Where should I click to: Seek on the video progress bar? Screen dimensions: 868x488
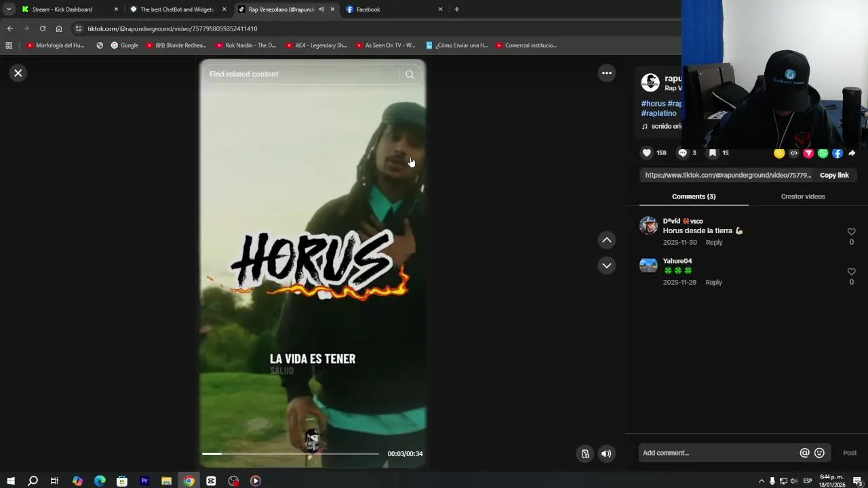pyautogui.click(x=290, y=453)
